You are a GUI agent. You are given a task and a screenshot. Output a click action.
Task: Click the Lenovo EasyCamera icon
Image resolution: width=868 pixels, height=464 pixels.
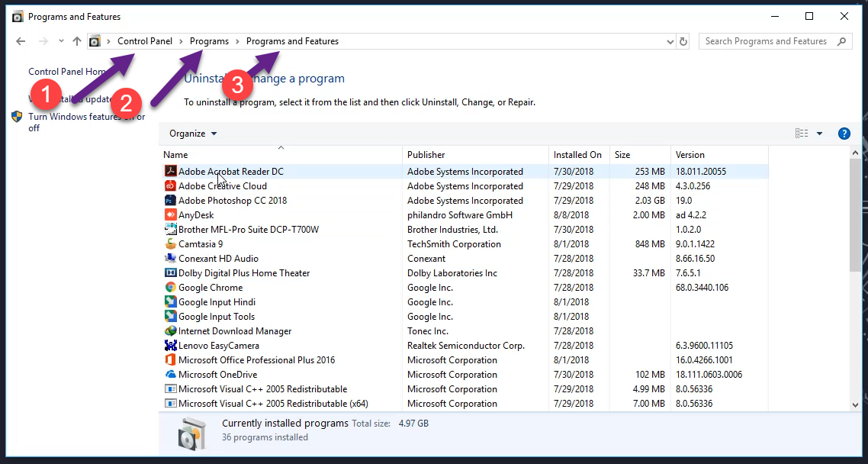171,345
